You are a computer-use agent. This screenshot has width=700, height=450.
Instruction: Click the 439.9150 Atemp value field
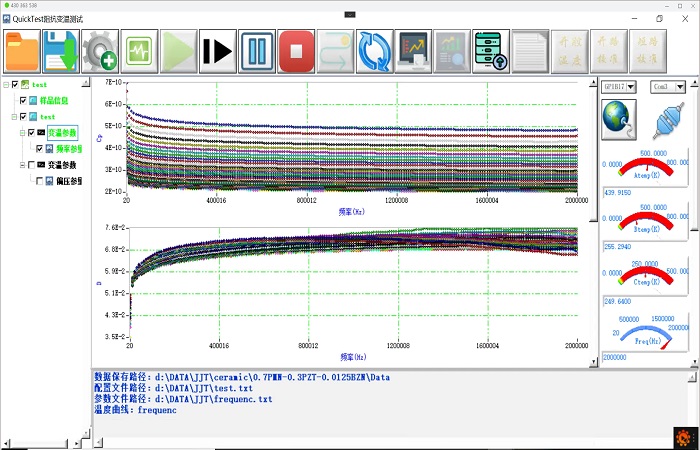pyautogui.click(x=645, y=192)
